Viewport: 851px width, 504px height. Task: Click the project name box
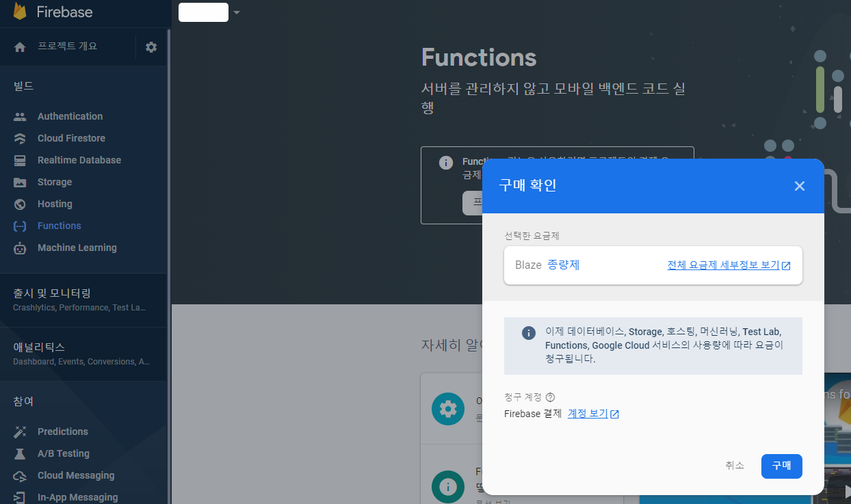coord(203,12)
